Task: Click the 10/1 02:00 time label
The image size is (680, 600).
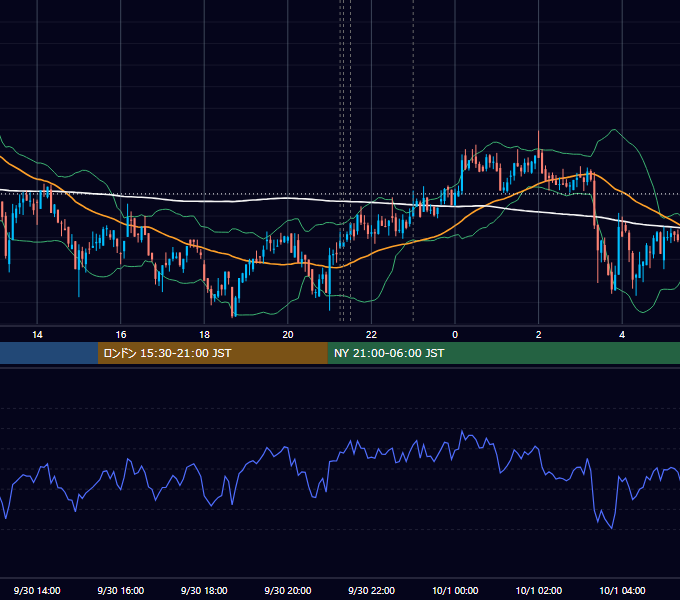Action: 539,590
